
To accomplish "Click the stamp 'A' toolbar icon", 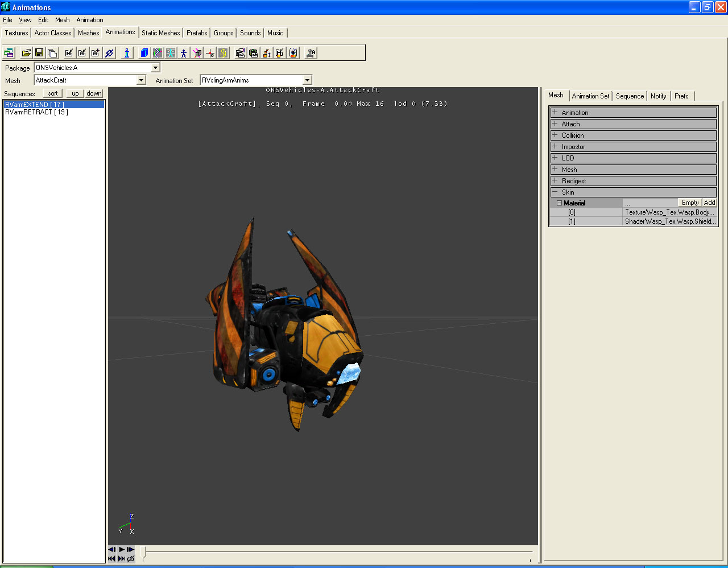I will point(311,53).
